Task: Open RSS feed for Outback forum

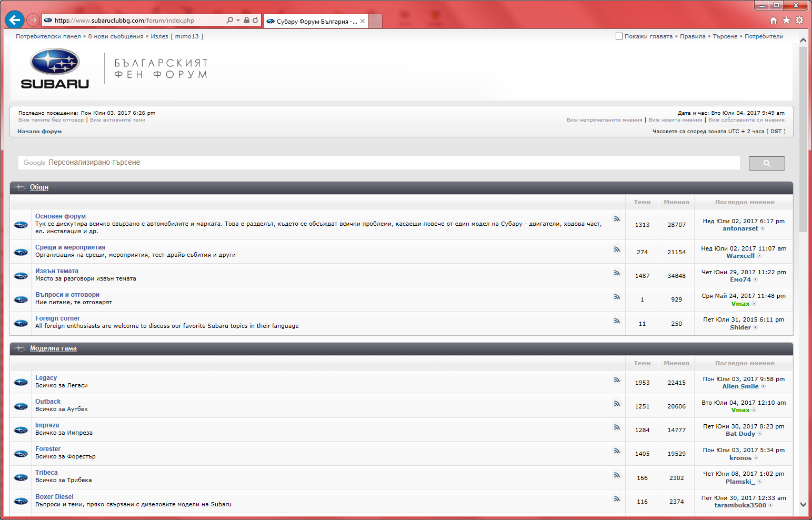Action: (617, 403)
